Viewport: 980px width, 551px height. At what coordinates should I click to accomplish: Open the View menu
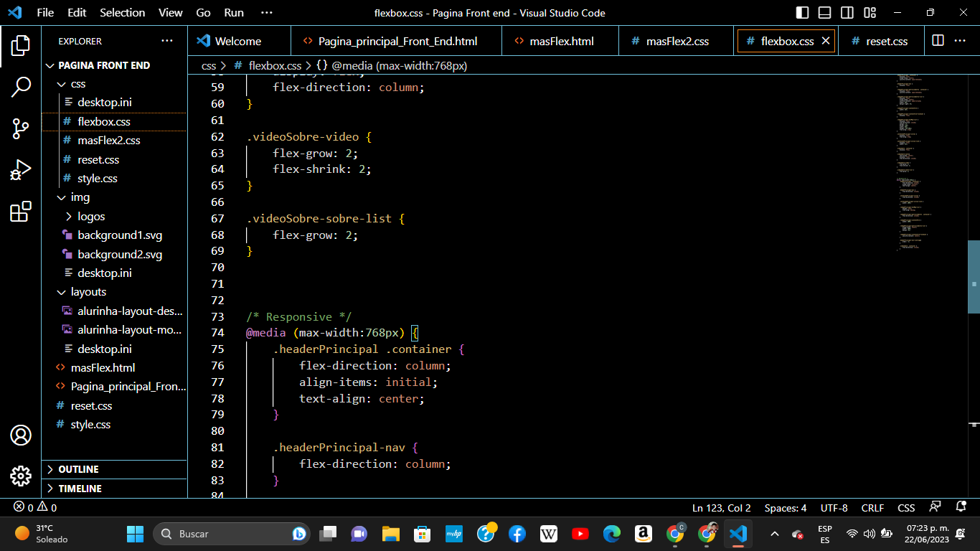pos(171,13)
